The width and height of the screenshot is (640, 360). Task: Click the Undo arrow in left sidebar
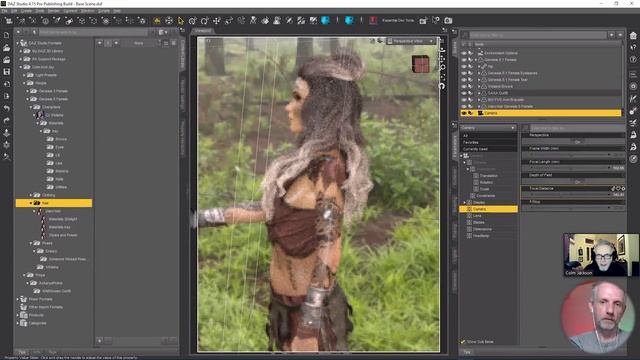(7, 108)
